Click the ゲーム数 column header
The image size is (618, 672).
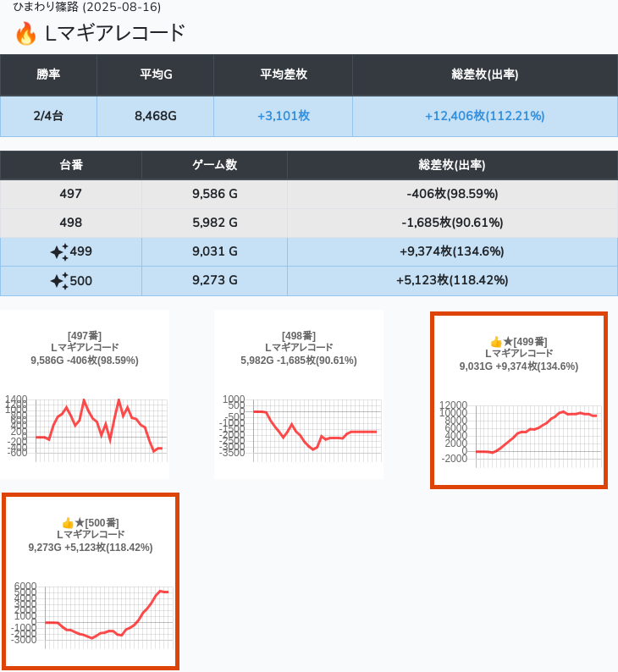click(214, 165)
